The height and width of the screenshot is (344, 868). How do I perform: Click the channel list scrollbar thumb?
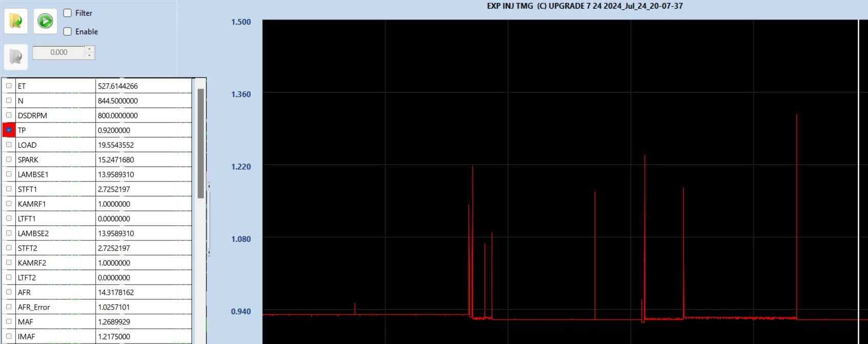pyautogui.click(x=201, y=144)
